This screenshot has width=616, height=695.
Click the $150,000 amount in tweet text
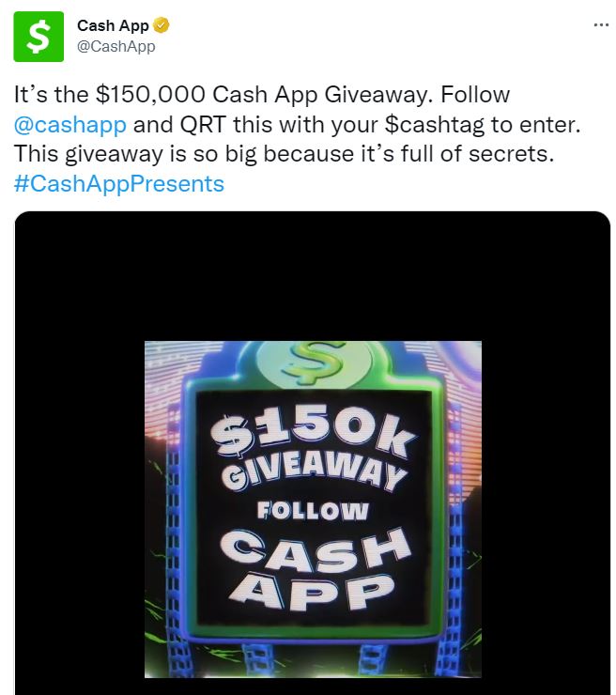pyautogui.click(x=150, y=95)
